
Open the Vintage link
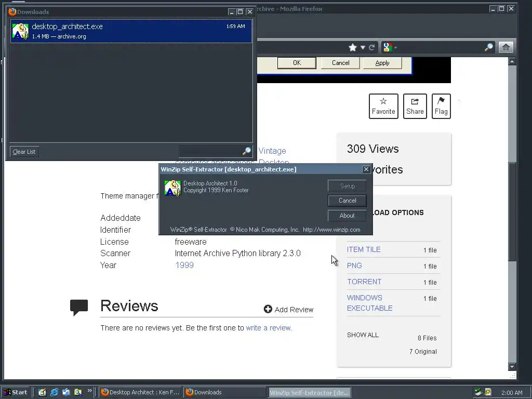[x=272, y=151]
